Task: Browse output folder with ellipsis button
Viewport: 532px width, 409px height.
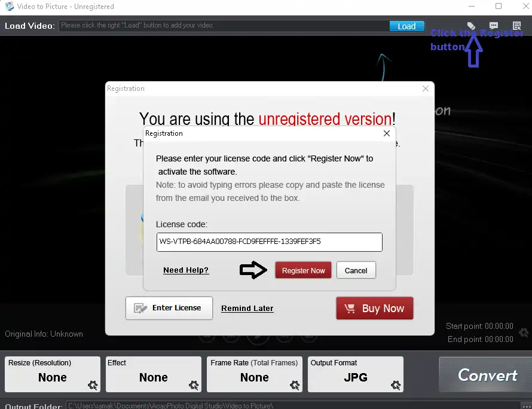Action: [x=526, y=405]
